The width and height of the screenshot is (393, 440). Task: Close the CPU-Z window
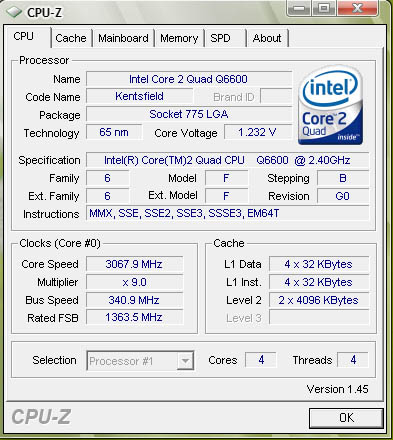358,8
